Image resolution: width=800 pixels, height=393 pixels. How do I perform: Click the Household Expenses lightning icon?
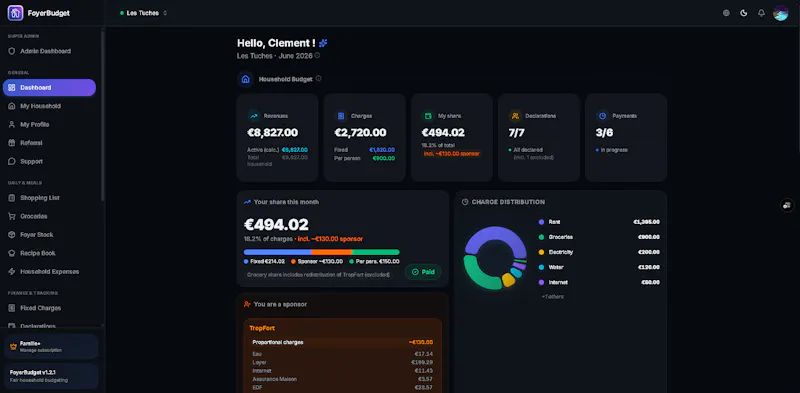[12, 272]
